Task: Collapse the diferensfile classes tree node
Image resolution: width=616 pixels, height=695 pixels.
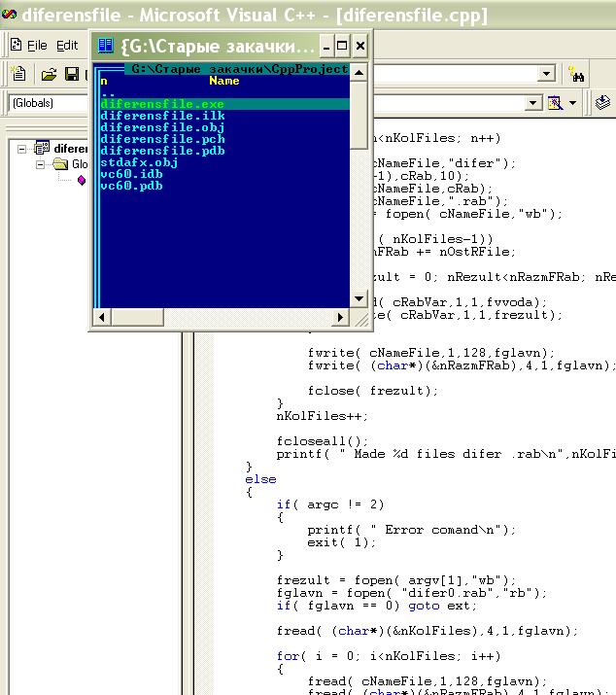Action: tap(23, 149)
